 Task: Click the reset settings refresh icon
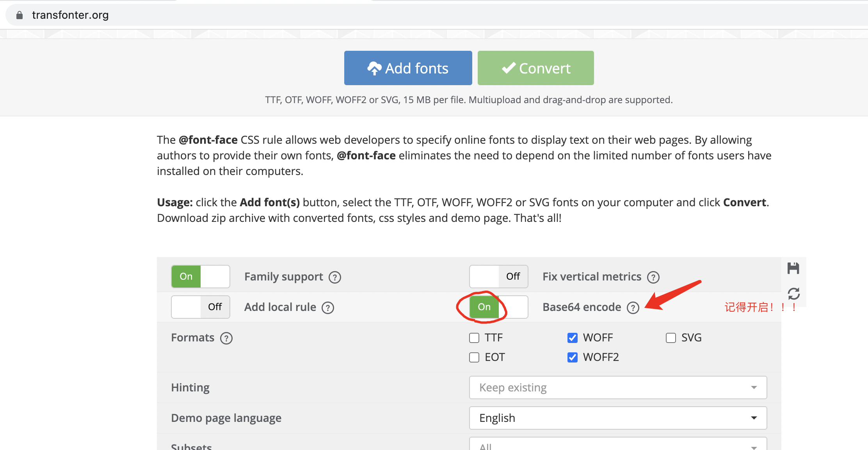(793, 293)
